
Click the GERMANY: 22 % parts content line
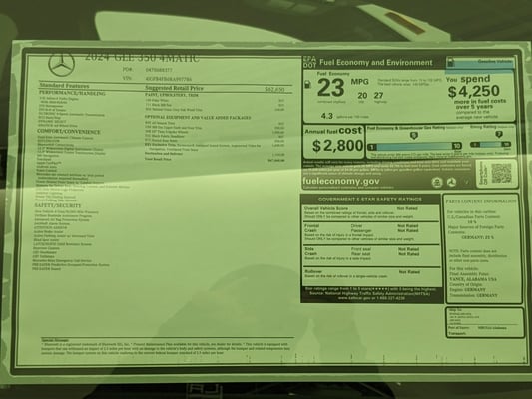[478, 238]
